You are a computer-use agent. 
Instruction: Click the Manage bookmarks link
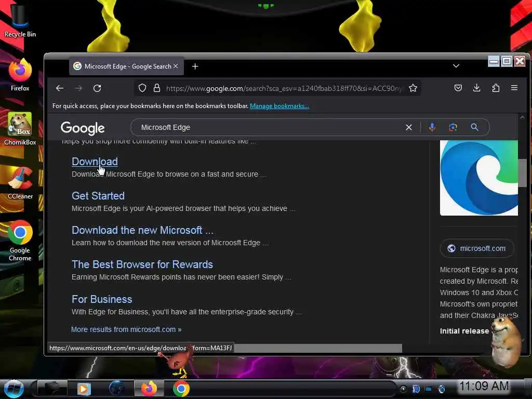[x=279, y=106]
